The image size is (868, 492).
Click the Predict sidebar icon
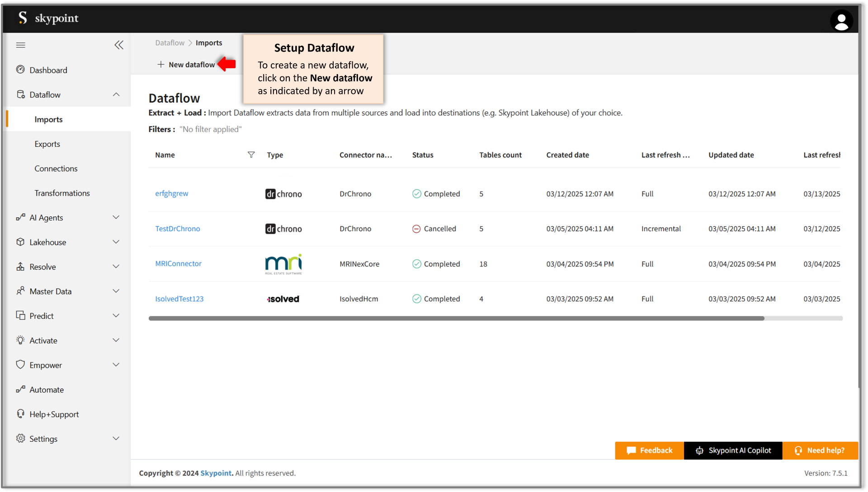[x=21, y=315]
